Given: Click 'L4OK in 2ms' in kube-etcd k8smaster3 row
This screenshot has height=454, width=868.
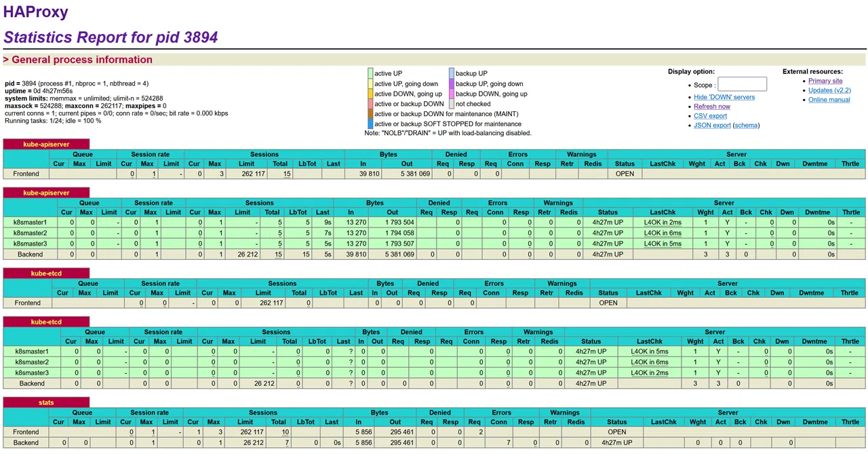Looking at the screenshot, I should click(x=649, y=373).
